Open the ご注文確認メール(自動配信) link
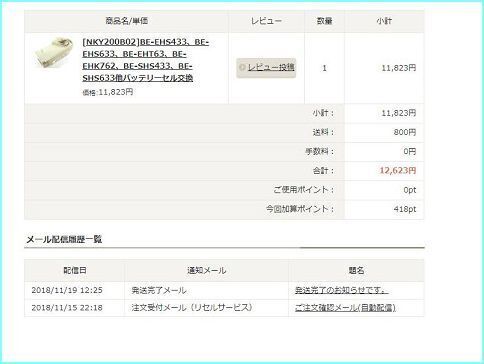The height and width of the screenshot is (364, 484). point(345,308)
